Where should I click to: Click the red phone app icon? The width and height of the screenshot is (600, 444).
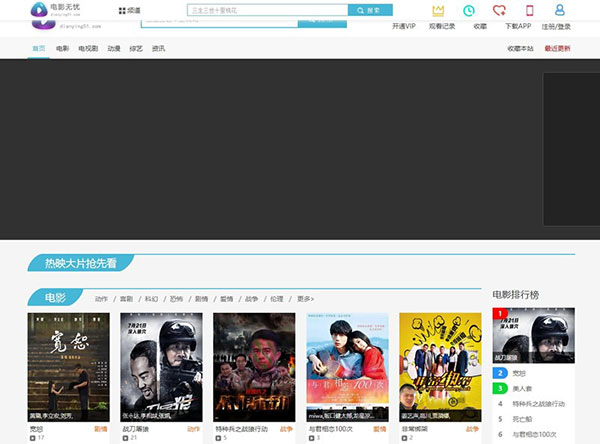click(x=530, y=10)
